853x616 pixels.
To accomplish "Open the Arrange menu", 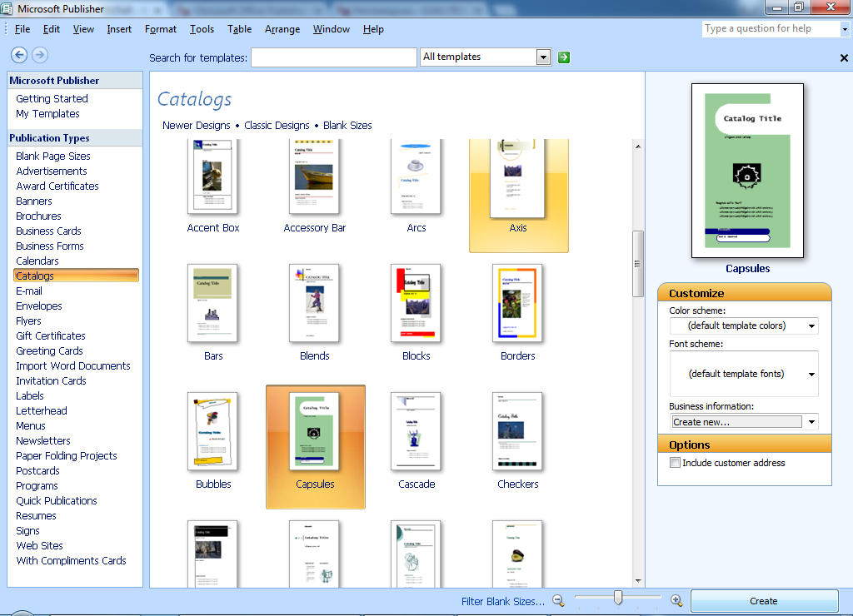I will (x=282, y=29).
